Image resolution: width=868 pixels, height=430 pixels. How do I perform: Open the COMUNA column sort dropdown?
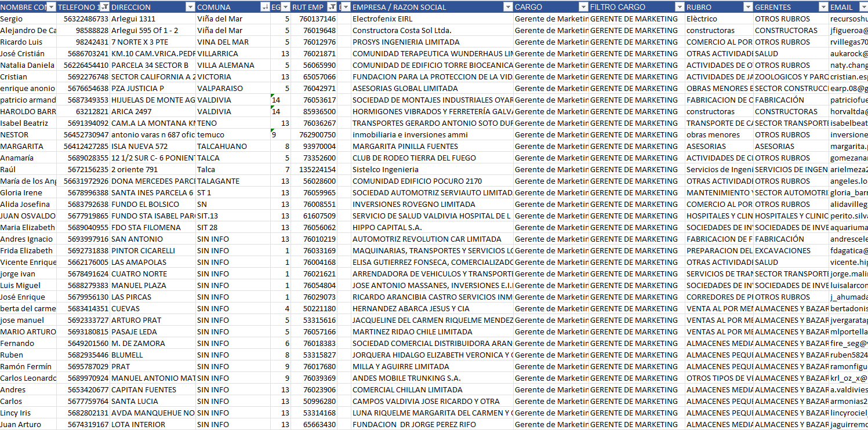coord(266,7)
